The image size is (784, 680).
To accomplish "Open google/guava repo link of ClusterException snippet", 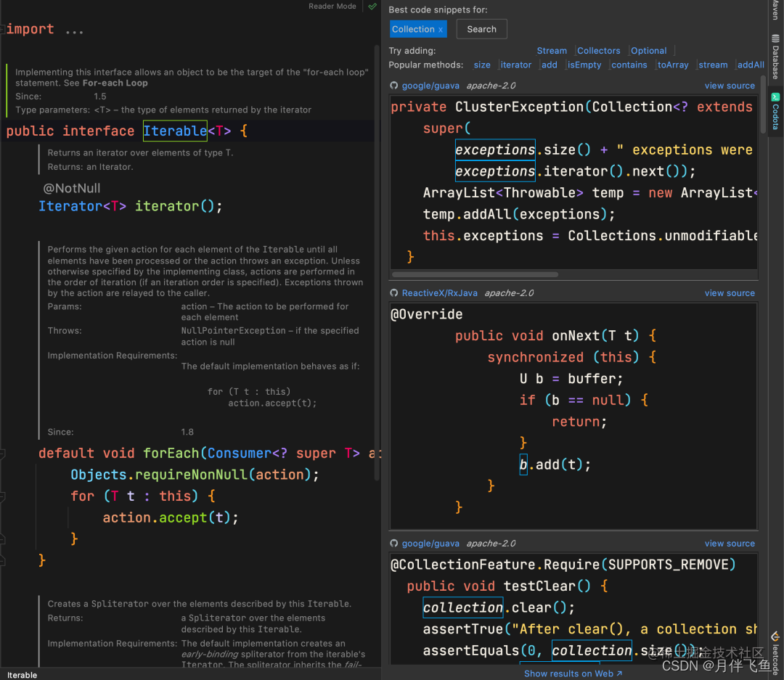I will coord(430,86).
